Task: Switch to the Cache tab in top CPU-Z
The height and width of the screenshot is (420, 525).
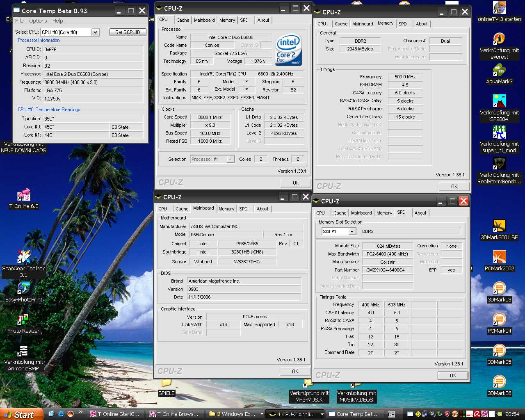Action: 183,20
